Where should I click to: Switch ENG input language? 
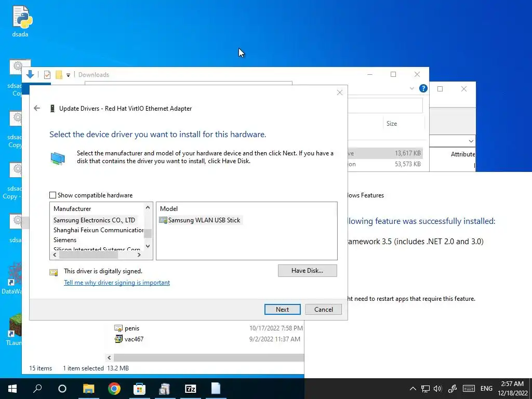486,389
